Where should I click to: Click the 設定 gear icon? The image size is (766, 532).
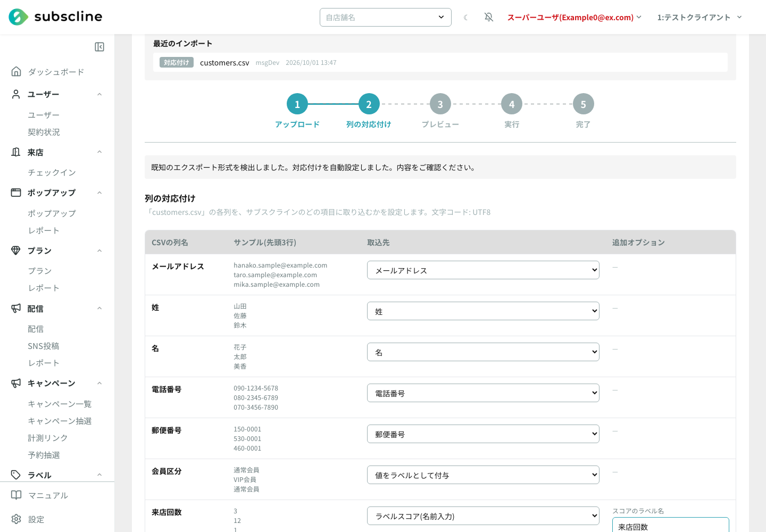tap(16, 519)
